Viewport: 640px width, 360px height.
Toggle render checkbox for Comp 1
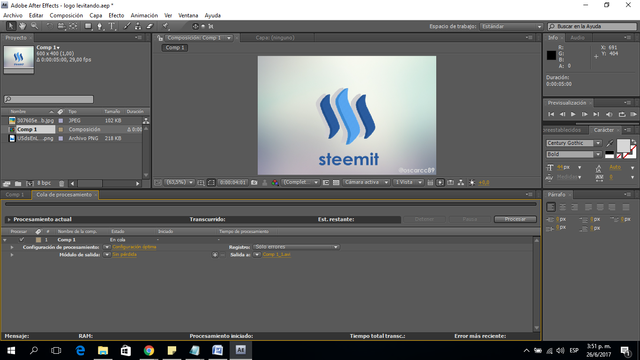click(x=22, y=240)
